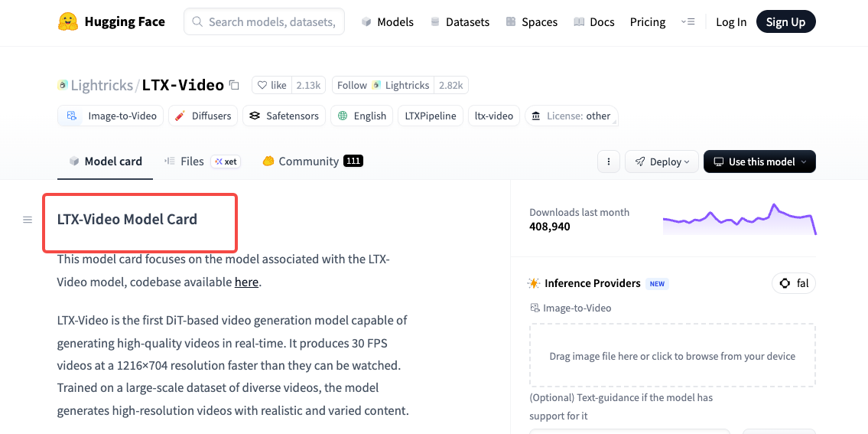
Task: View the 2.13k likes count
Action: point(308,86)
